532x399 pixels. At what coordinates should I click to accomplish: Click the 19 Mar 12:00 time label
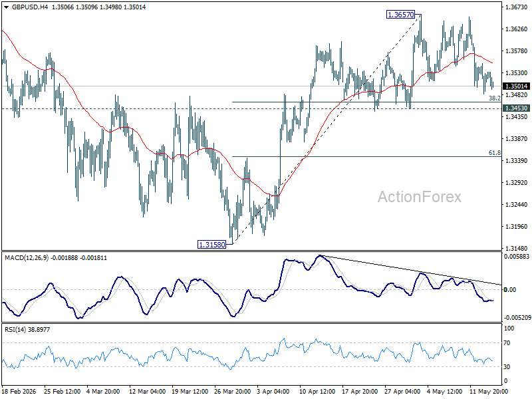(x=190, y=391)
